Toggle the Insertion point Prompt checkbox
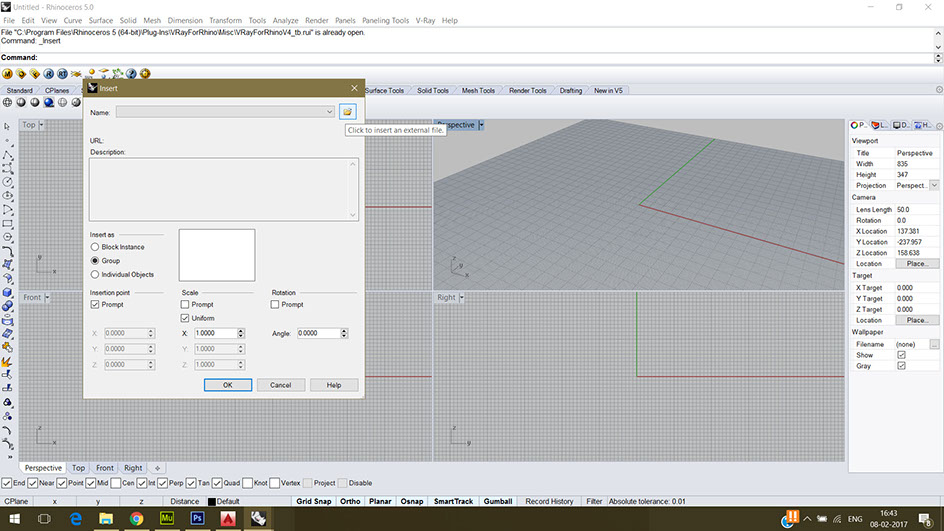This screenshot has width=944, height=531. pos(95,305)
